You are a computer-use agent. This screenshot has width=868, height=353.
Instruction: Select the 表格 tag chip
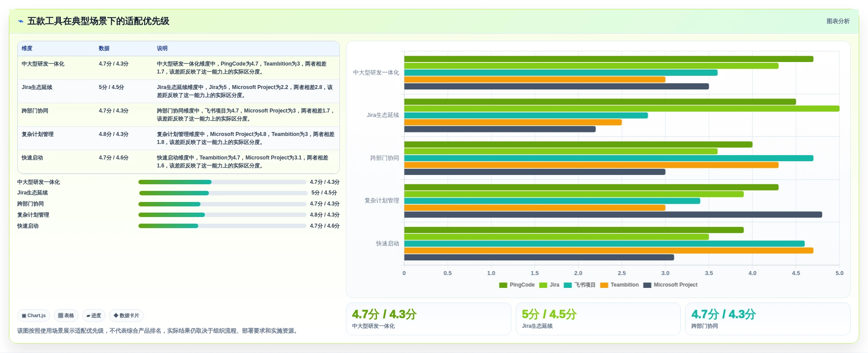[x=66, y=315]
